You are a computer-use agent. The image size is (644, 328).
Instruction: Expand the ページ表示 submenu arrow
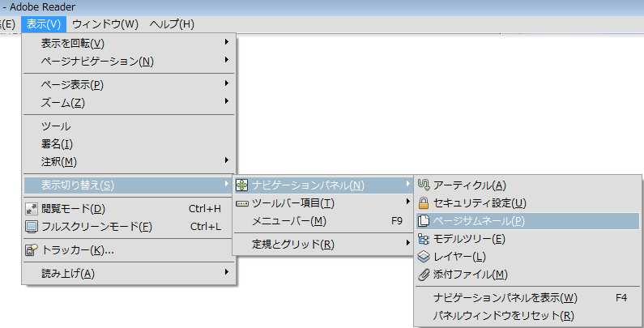[x=226, y=83]
